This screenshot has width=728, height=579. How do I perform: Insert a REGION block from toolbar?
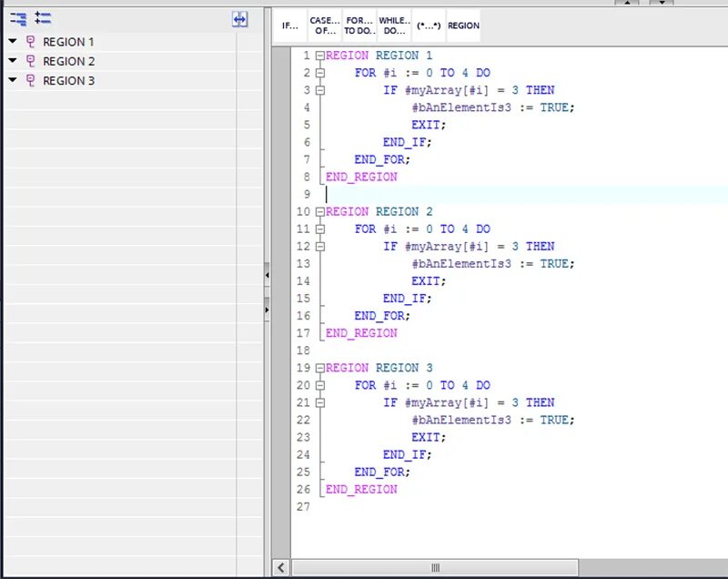463,25
